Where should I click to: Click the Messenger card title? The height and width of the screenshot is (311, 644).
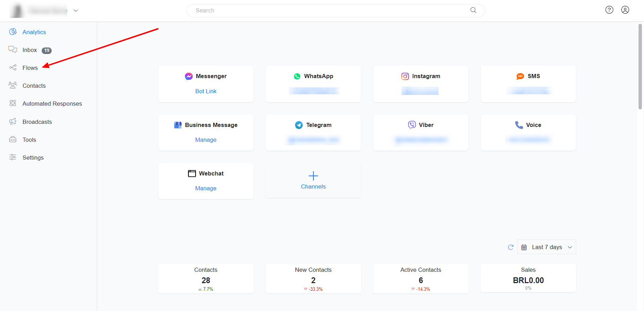pyautogui.click(x=211, y=76)
